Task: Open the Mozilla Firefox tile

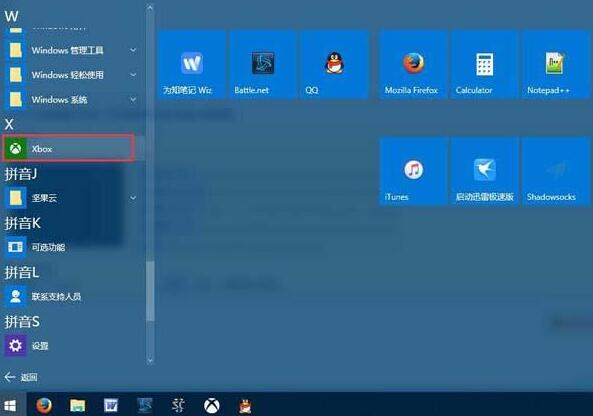Action: pyautogui.click(x=413, y=65)
